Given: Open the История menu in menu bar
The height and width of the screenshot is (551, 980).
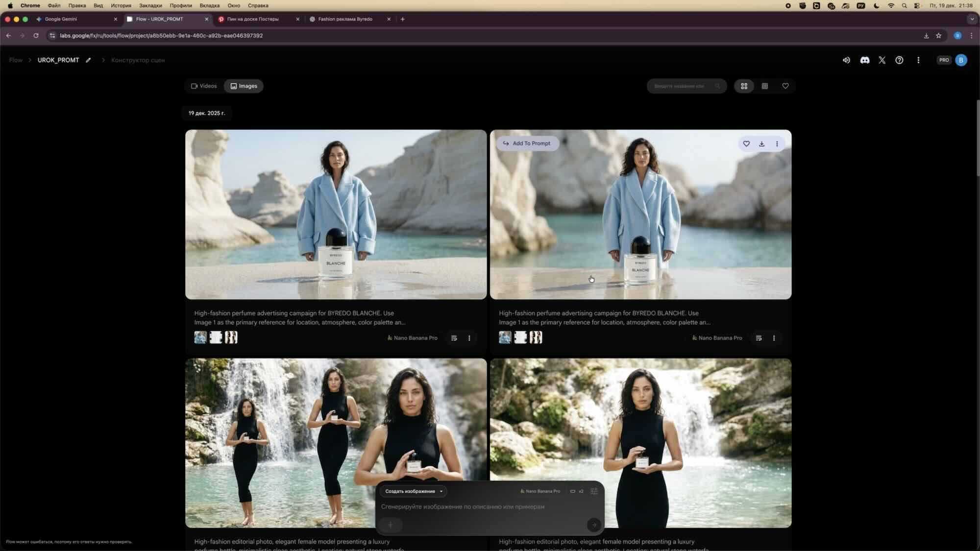Looking at the screenshot, I should point(121,5).
